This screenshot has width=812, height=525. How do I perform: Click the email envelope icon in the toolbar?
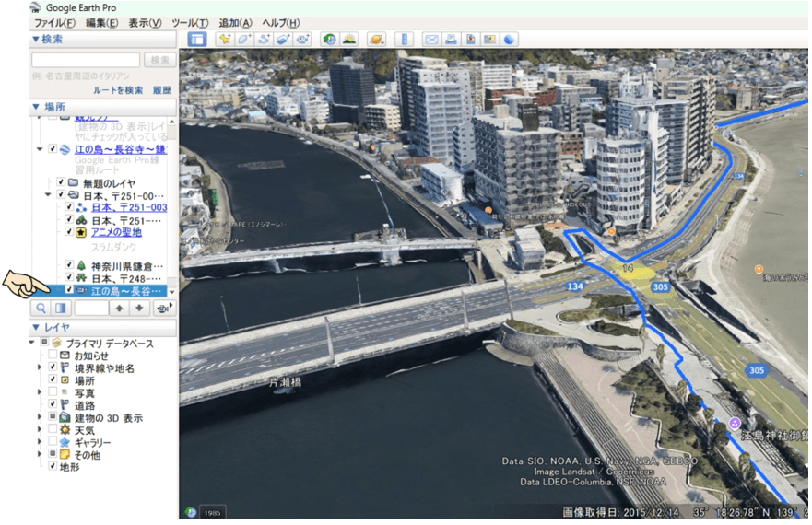(430, 39)
